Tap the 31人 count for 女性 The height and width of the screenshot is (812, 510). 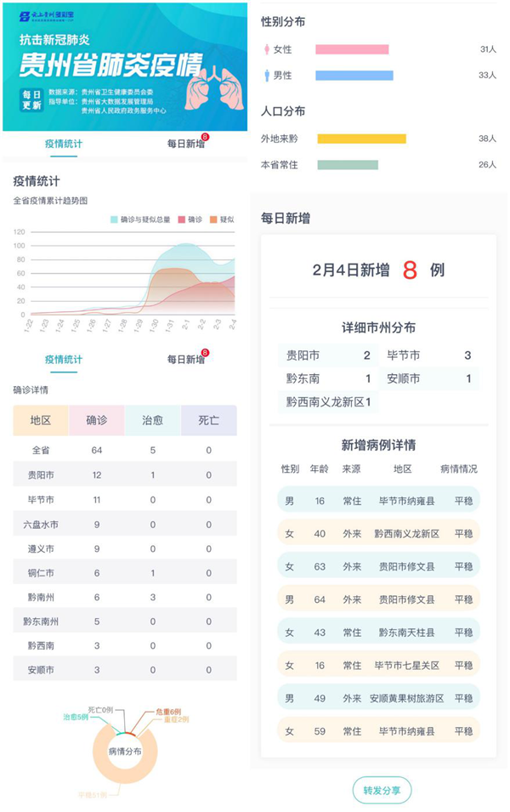(x=488, y=49)
